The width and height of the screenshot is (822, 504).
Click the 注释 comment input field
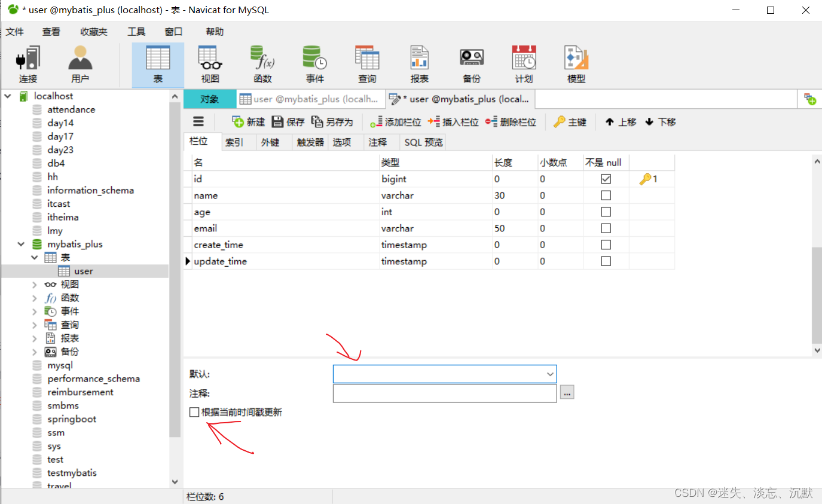point(445,393)
